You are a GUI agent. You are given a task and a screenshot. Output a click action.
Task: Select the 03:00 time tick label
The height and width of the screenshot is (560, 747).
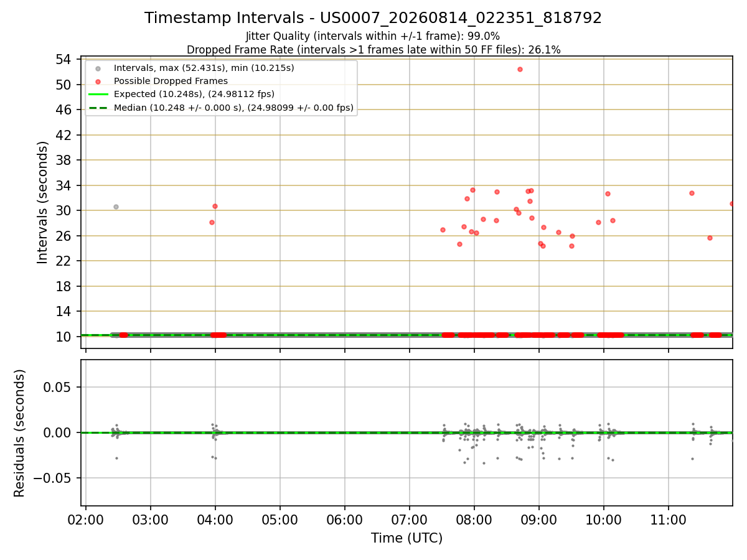pyautogui.click(x=151, y=520)
